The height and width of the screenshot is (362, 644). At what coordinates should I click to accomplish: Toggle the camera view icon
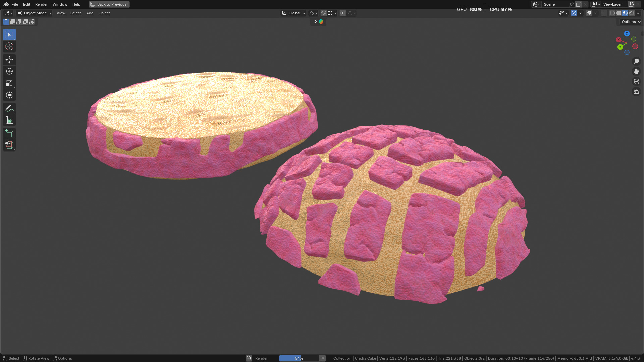(x=636, y=81)
